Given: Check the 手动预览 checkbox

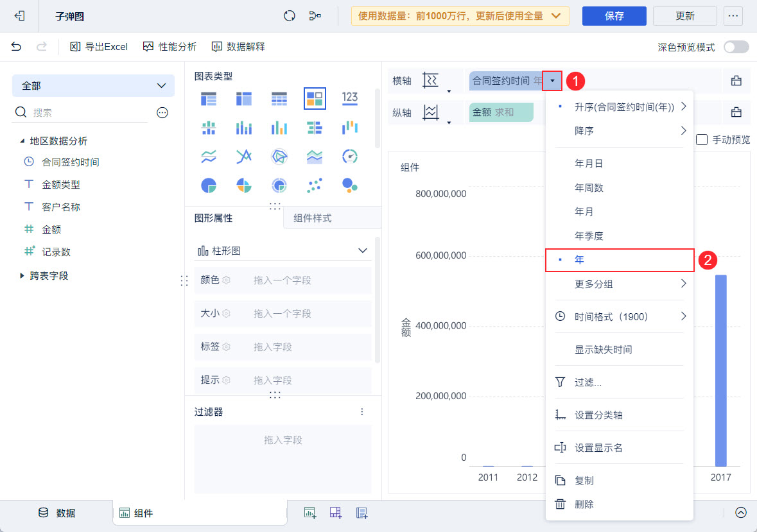Looking at the screenshot, I should (x=702, y=140).
